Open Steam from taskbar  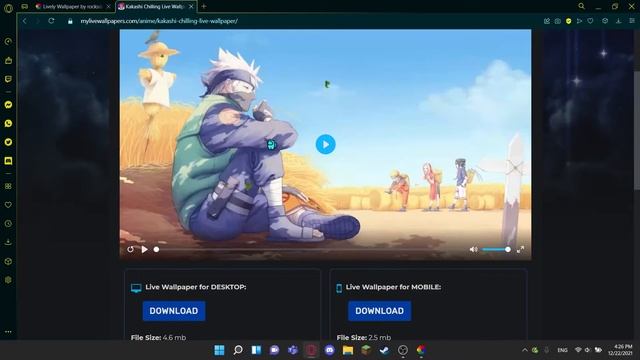pos(384,350)
